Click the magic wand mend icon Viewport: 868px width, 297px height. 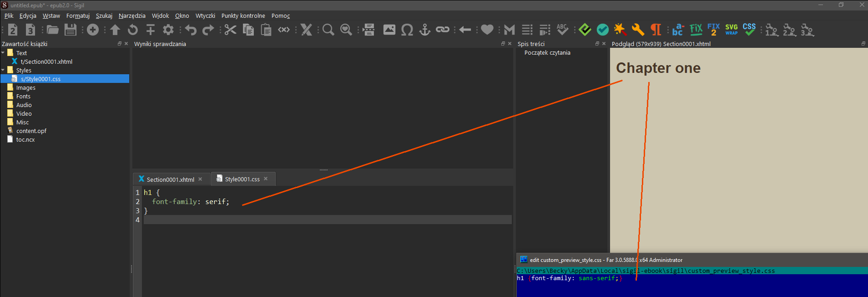(x=620, y=30)
